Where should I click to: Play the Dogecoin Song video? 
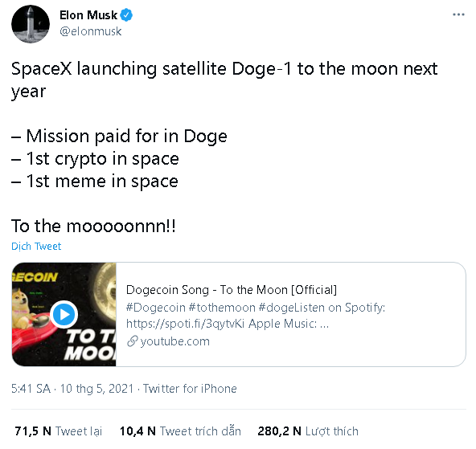point(64,314)
